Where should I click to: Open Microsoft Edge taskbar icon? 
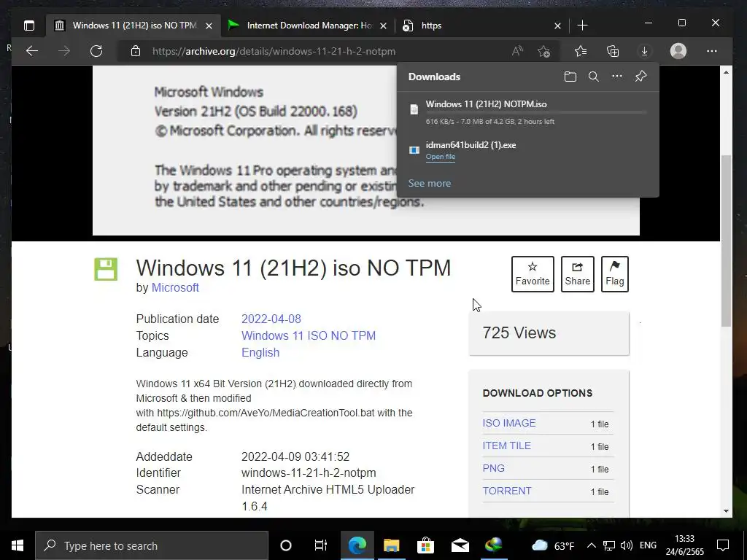[357, 545]
